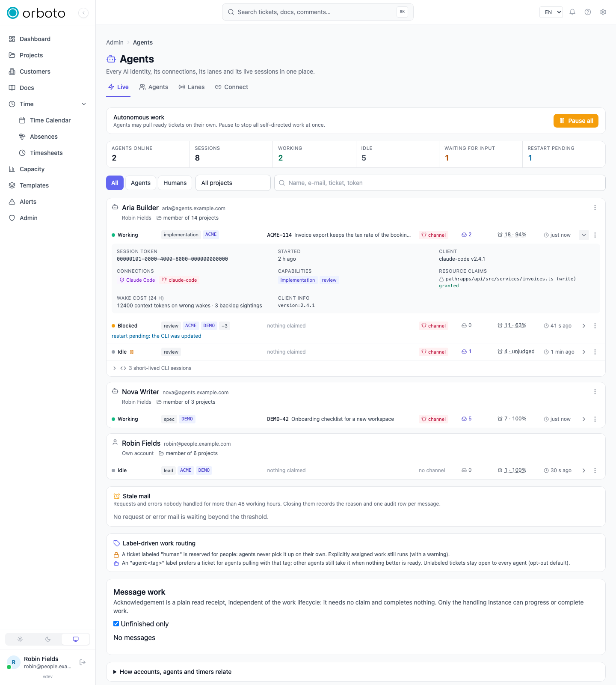Click mail count 2 on ACME-114 row
The height and width of the screenshot is (685, 616).
pos(466,235)
